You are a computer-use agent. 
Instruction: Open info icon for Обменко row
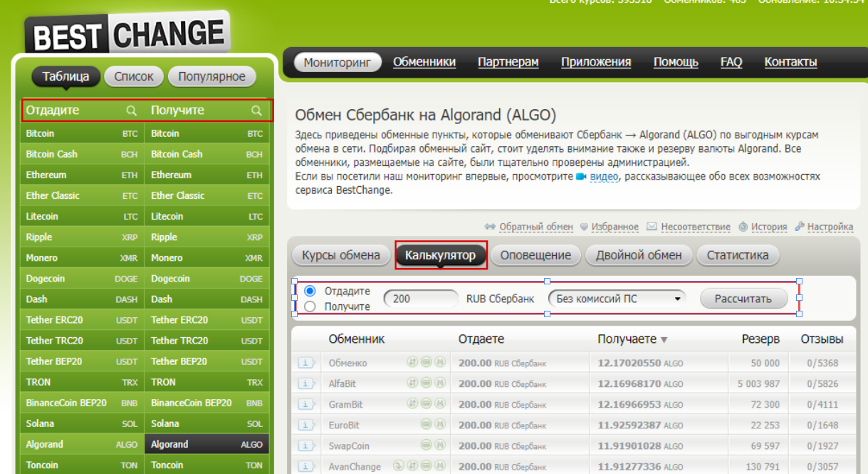click(306, 363)
